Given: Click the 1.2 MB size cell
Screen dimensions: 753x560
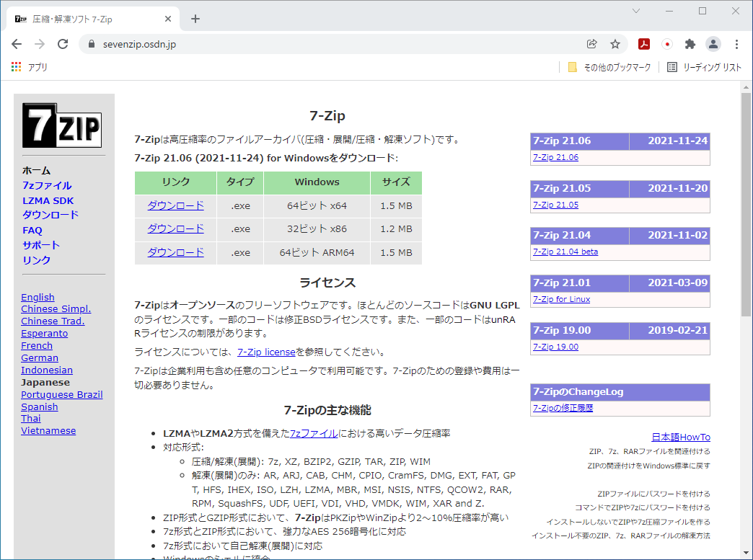Looking at the screenshot, I should [x=396, y=229].
